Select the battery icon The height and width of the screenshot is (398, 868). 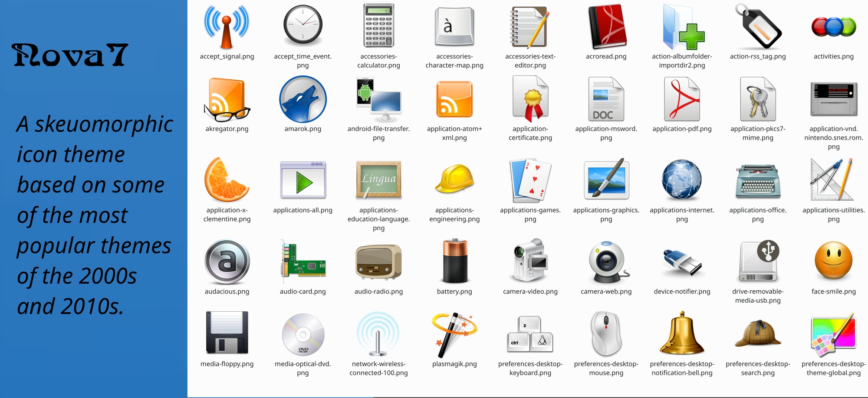454,261
